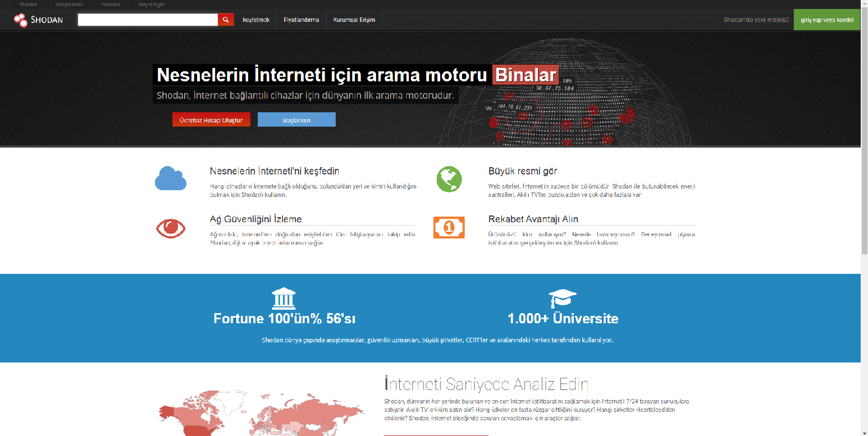Click the green 'giriş yap veya kaydol' button
Screen dimensions: 868x436
tap(827, 20)
